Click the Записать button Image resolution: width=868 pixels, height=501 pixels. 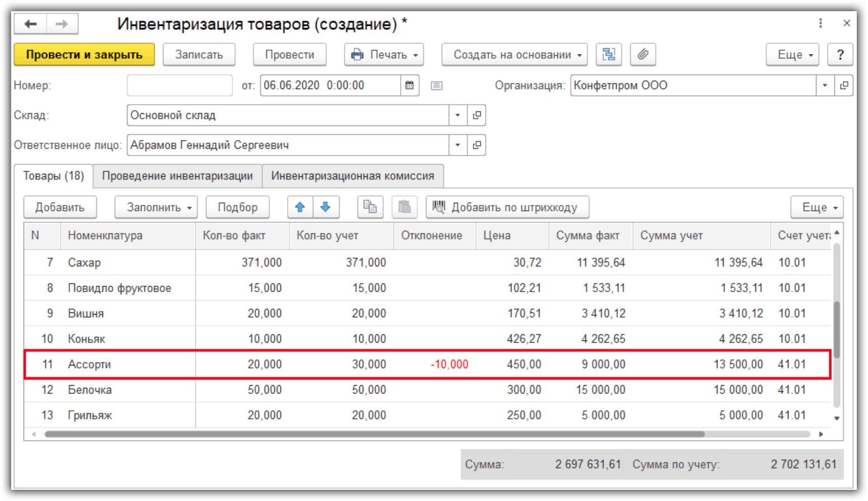199,55
